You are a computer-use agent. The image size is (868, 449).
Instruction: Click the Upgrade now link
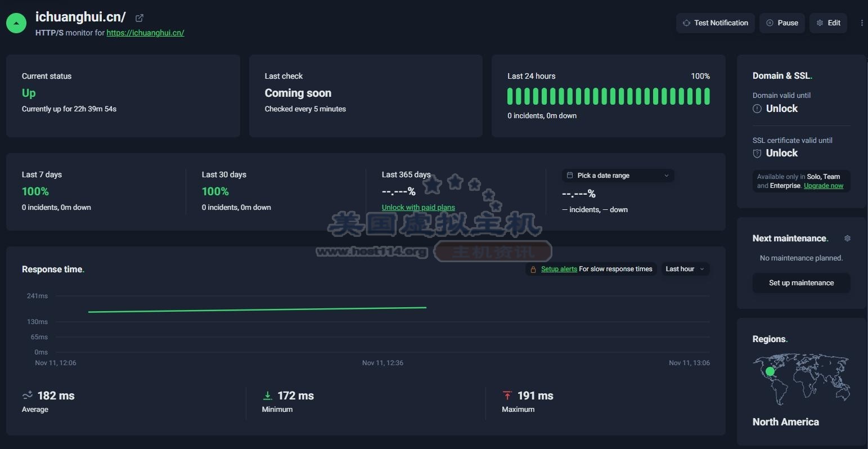coord(823,186)
